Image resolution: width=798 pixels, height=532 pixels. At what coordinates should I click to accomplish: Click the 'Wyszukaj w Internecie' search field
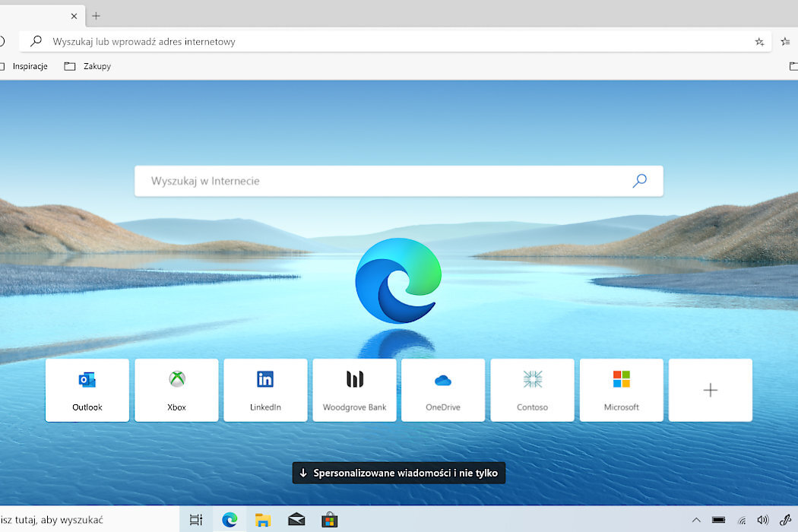(x=398, y=181)
